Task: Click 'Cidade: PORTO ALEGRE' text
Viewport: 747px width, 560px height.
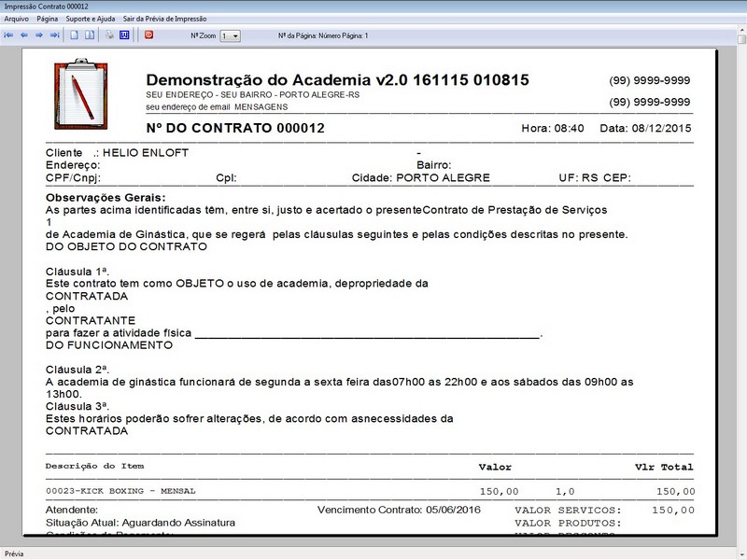Action: (x=421, y=178)
